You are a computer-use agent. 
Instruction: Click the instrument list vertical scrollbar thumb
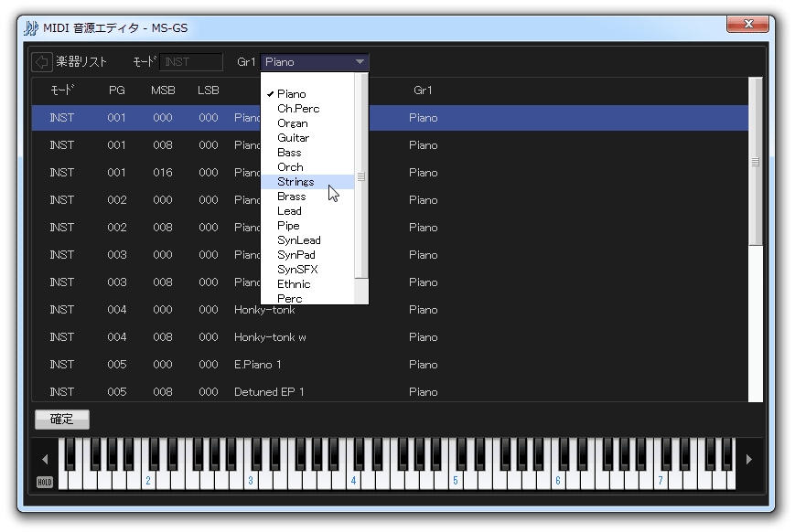point(756,162)
